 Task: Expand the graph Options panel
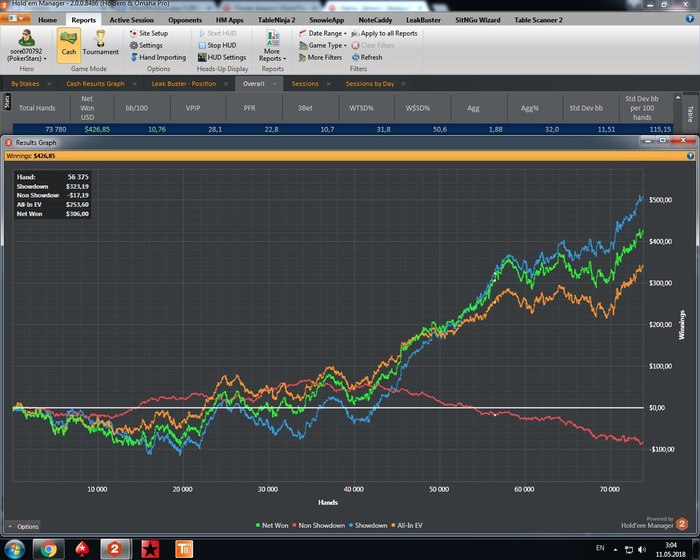click(x=23, y=527)
